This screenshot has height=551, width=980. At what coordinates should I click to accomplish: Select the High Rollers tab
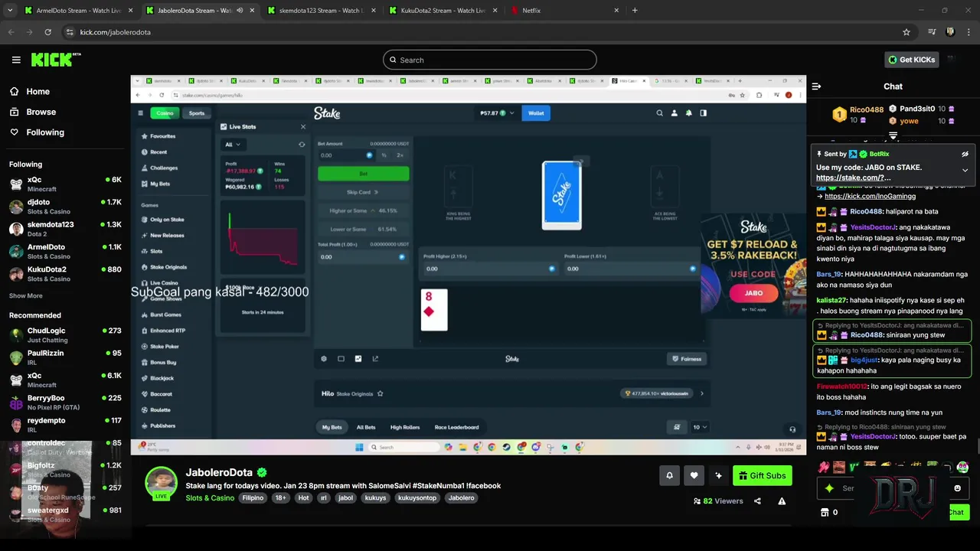(x=405, y=427)
